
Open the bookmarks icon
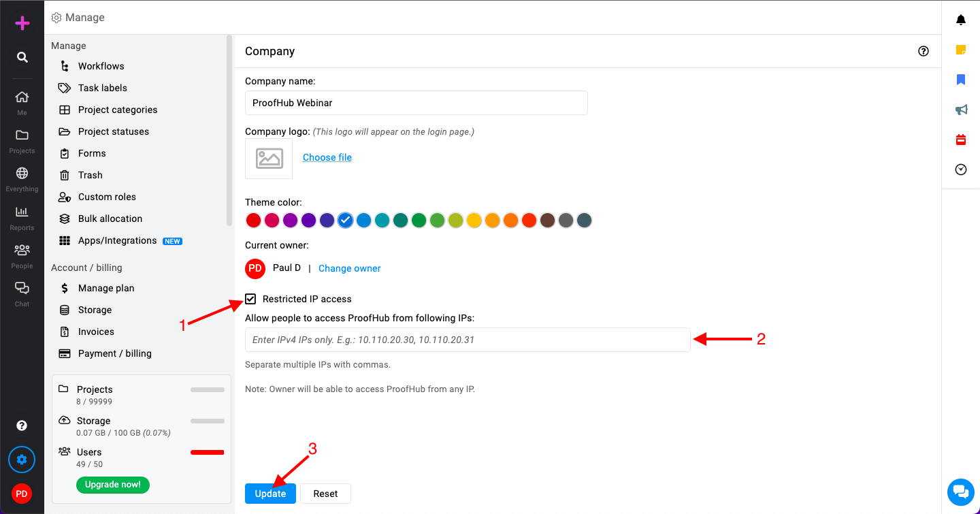pyautogui.click(x=961, y=80)
